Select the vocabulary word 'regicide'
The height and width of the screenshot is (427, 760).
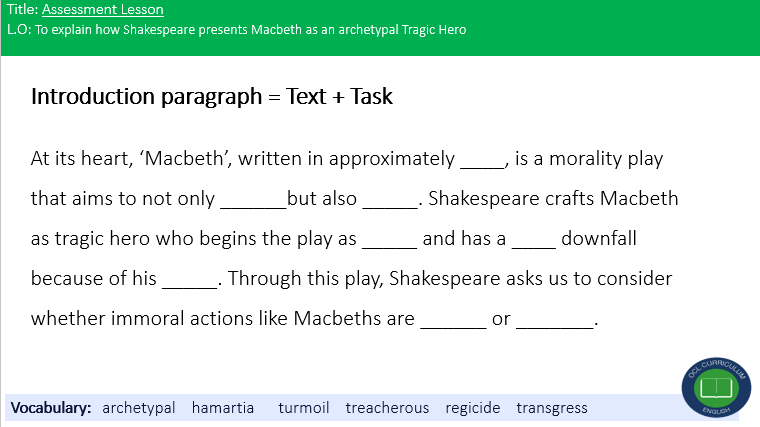pyautogui.click(x=473, y=408)
